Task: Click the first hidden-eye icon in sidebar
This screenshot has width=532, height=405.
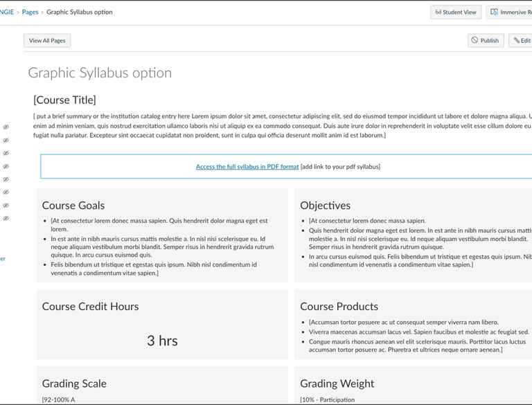Action: pyautogui.click(x=6, y=127)
